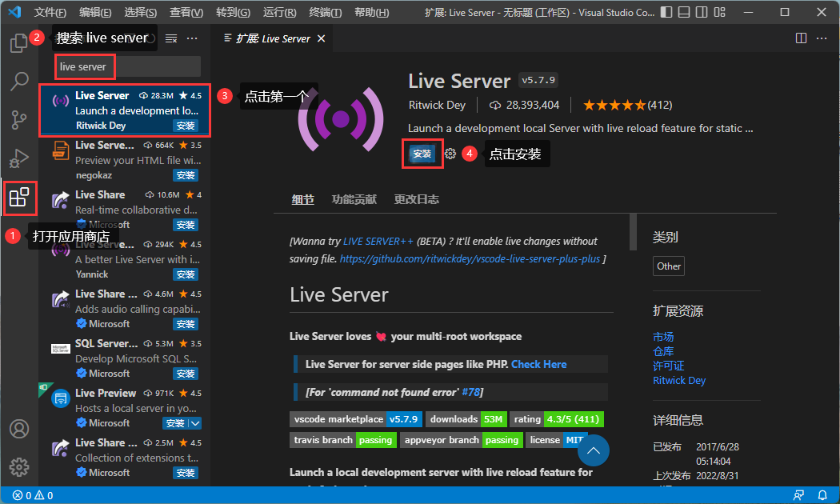Click the 安装 button for Live Server
This screenshot has width=840, height=504.
pyautogui.click(x=422, y=153)
